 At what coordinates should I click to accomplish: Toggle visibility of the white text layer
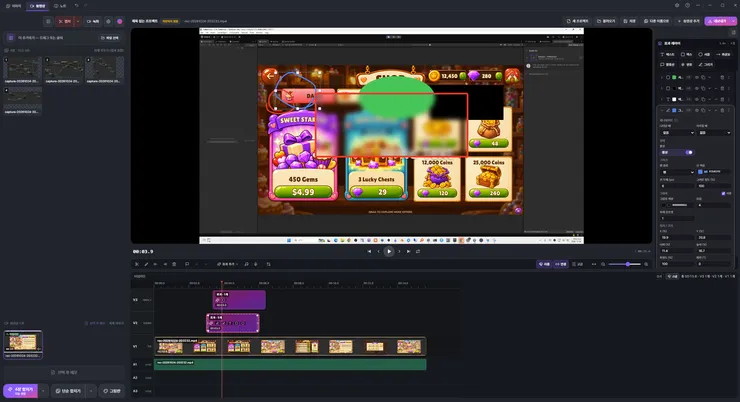pyautogui.click(x=697, y=100)
